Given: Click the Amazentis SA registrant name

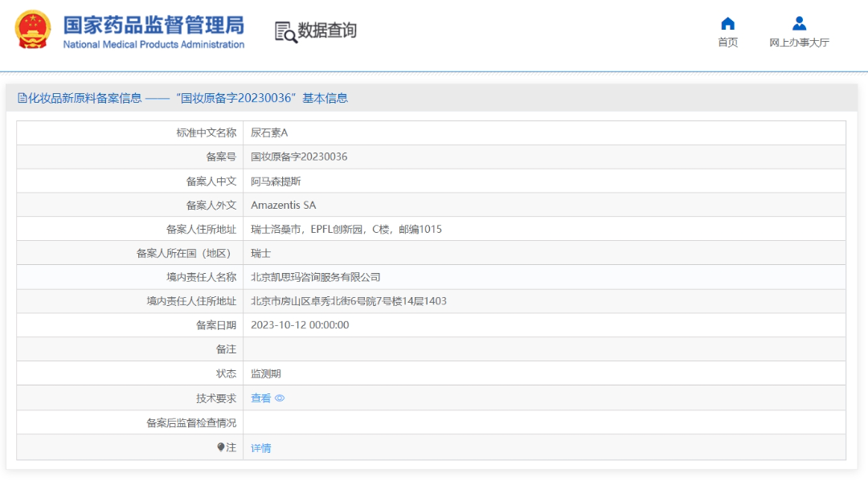Looking at the screenshot, I should click(283, 205).
